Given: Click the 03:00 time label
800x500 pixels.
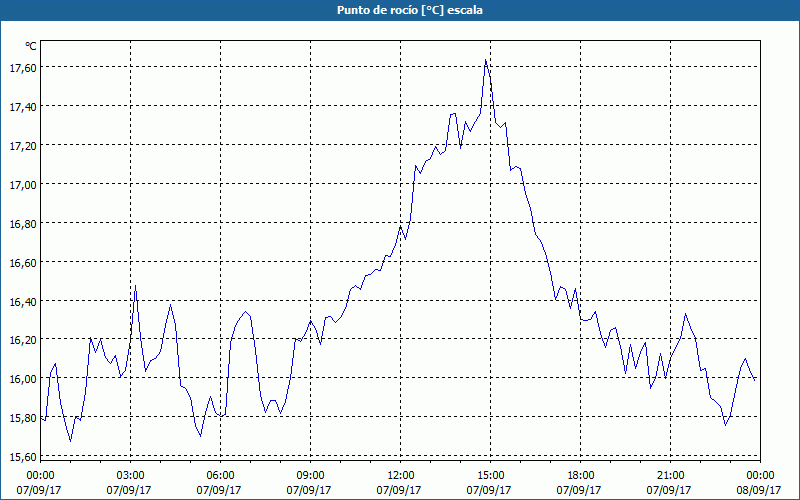Looking at the screenshot, I should tap(131, 476).
